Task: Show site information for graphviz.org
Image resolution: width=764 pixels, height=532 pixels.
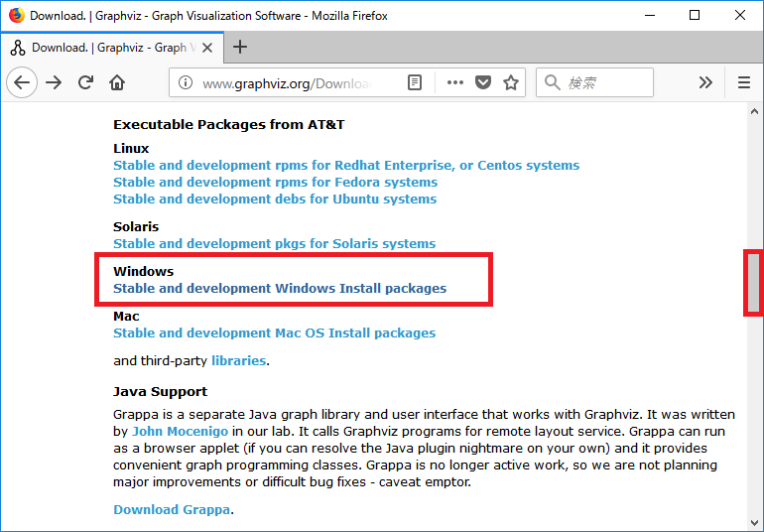Action: pyautogui.click(x=186, y=83)
